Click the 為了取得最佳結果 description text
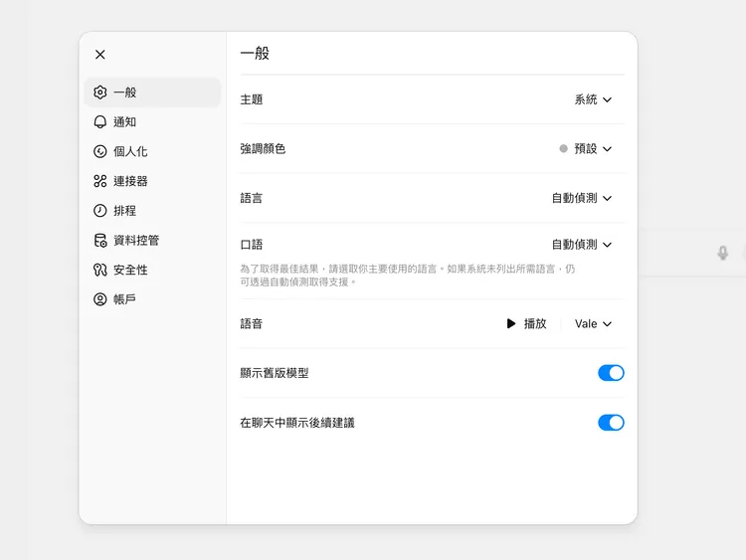 [407, 276]
